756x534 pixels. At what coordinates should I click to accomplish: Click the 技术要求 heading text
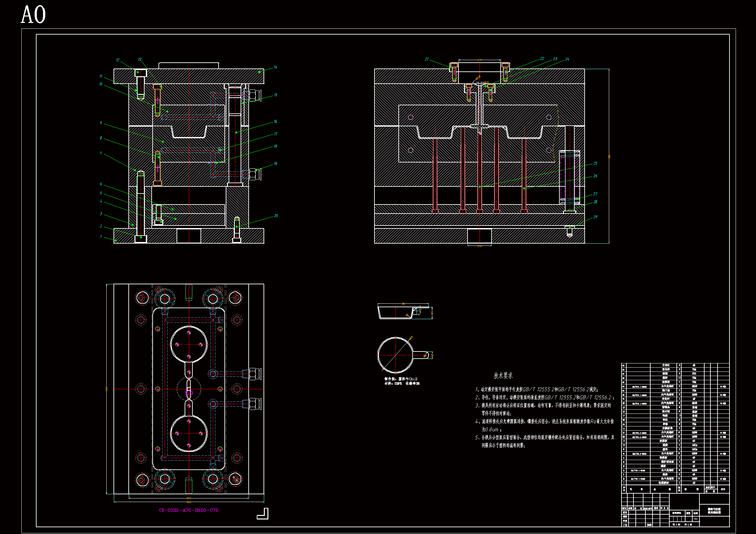[x=503, y=375]
